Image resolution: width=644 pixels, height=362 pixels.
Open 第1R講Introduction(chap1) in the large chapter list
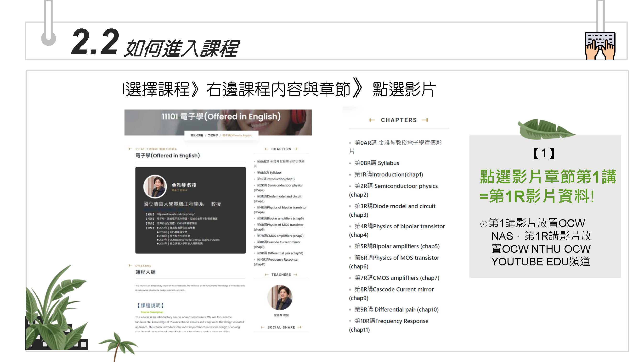[389, 175]
